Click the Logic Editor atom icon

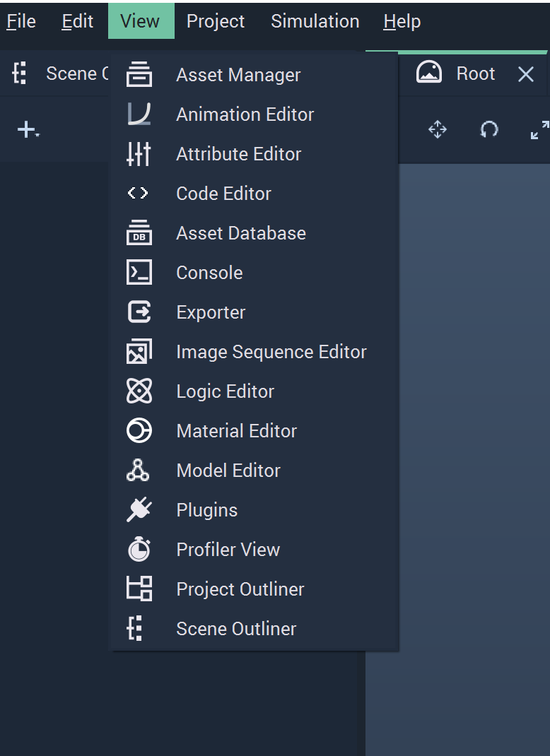(x=139, y=391)
